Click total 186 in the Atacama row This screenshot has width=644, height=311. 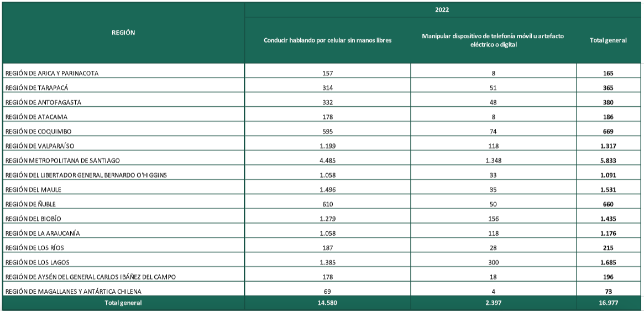pos(608,117)
